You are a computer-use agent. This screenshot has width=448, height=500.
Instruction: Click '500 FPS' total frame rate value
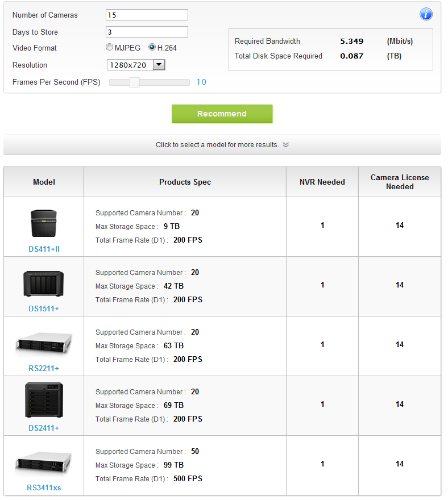tap(188, 478)
